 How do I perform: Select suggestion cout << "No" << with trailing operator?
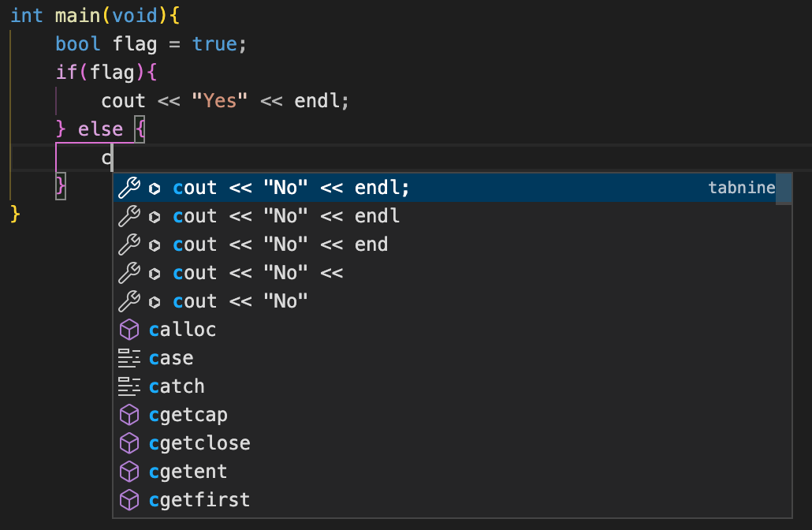[x=452, y=273]
